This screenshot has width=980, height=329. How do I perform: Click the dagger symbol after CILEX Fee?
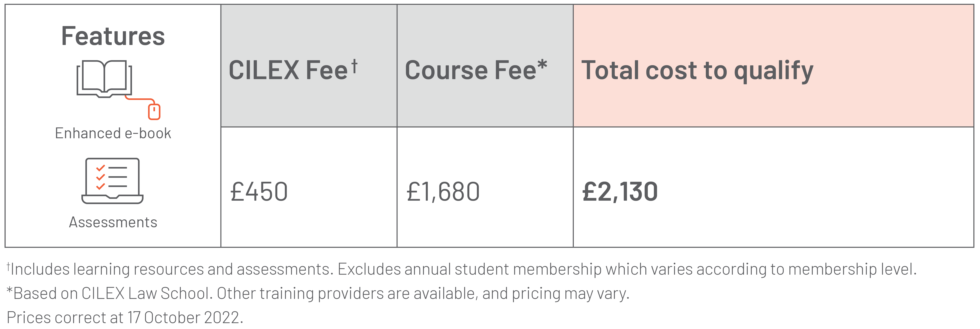point(354,66)
